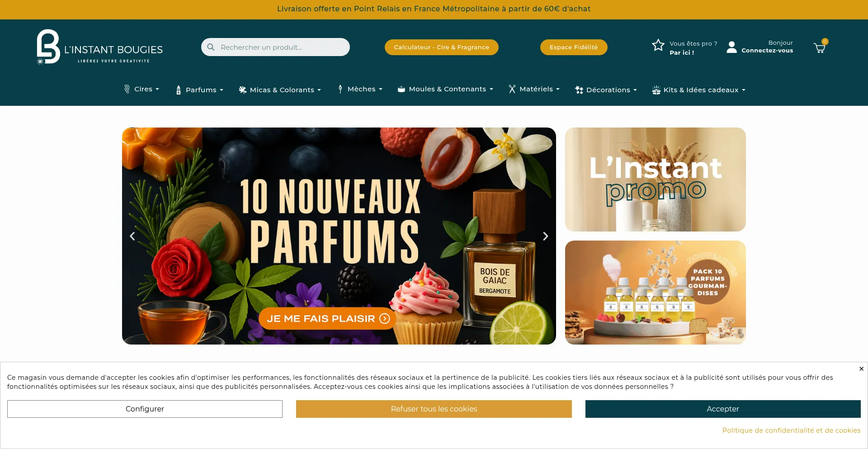The width and height of the screenshot is (868, 449).
Task: Open Kits & Idées cadeaux menu
Action: (698, 90)
